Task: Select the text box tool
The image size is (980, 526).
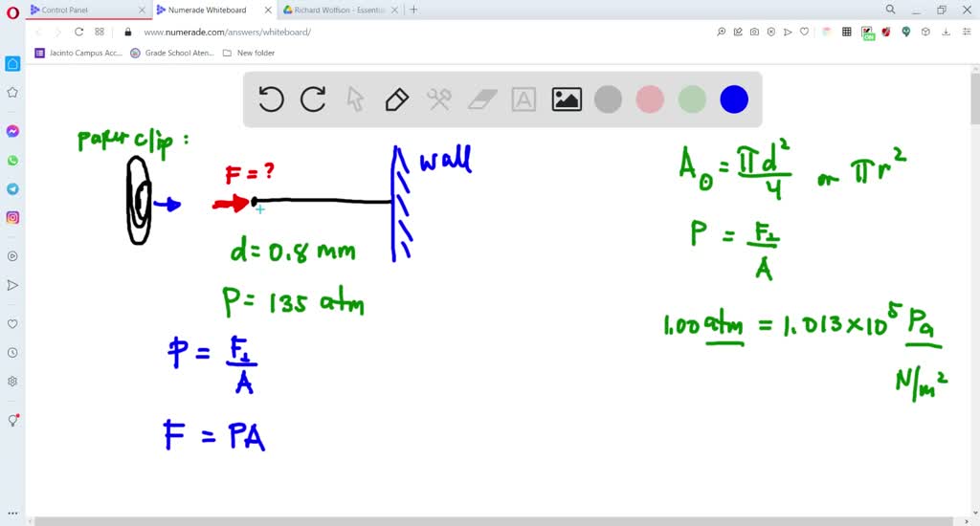Action: click(x=523, y=99)
